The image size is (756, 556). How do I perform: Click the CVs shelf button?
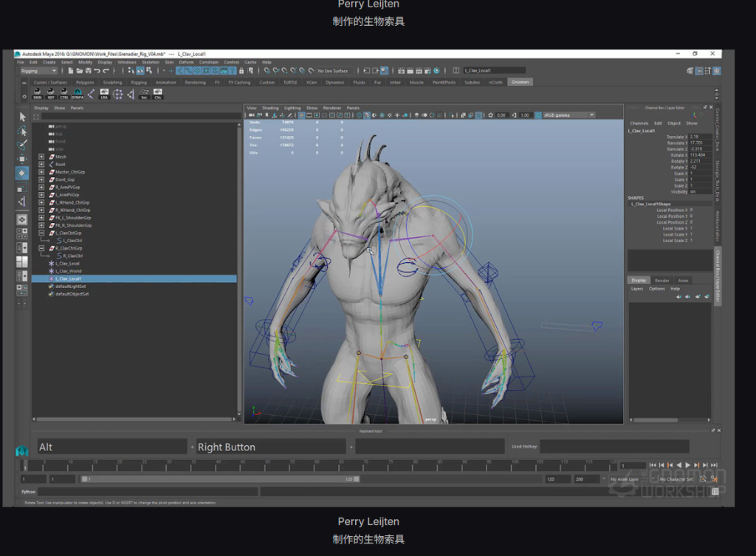(158, 94)
